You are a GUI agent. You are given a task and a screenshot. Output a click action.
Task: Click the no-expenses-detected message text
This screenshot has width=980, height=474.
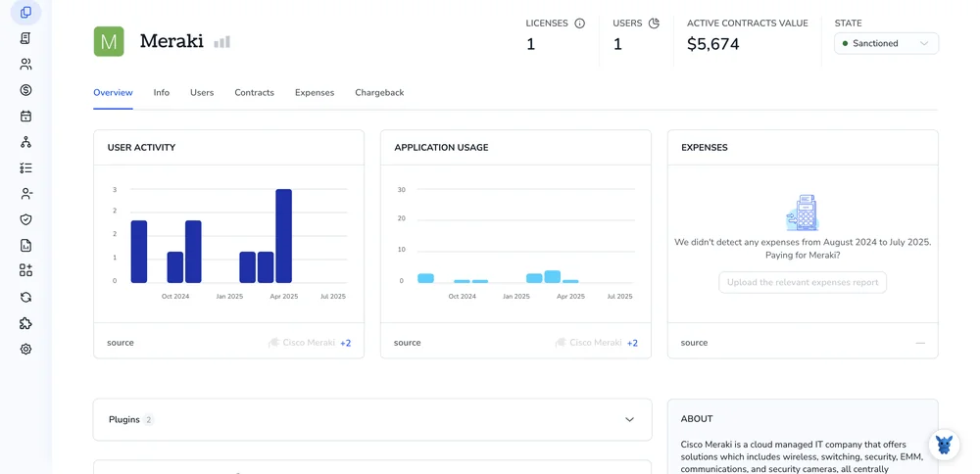pos(803,248)
